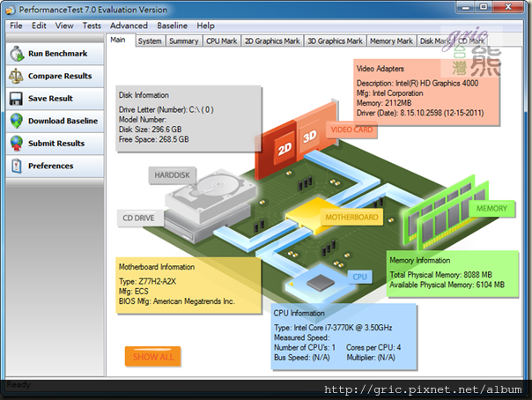532x400 pixels.
Task: Click the 'Type: Intel Core i7-3770K @ 3.50GHz' line
Action: pyautogui.click(x=333, y=328)
